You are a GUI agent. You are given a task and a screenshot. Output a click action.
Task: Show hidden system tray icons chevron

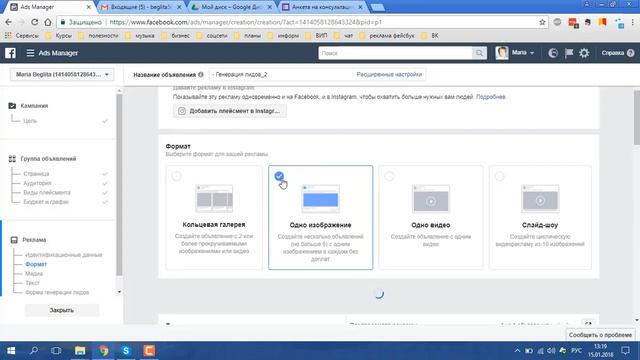pyautogui.click(x=518, y=351)
